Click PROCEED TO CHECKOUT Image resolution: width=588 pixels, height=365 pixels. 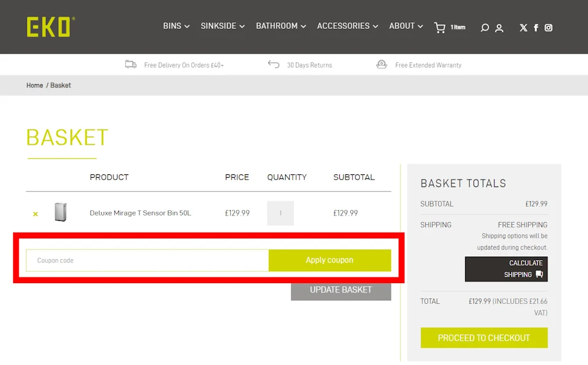[x=484, y=337]
